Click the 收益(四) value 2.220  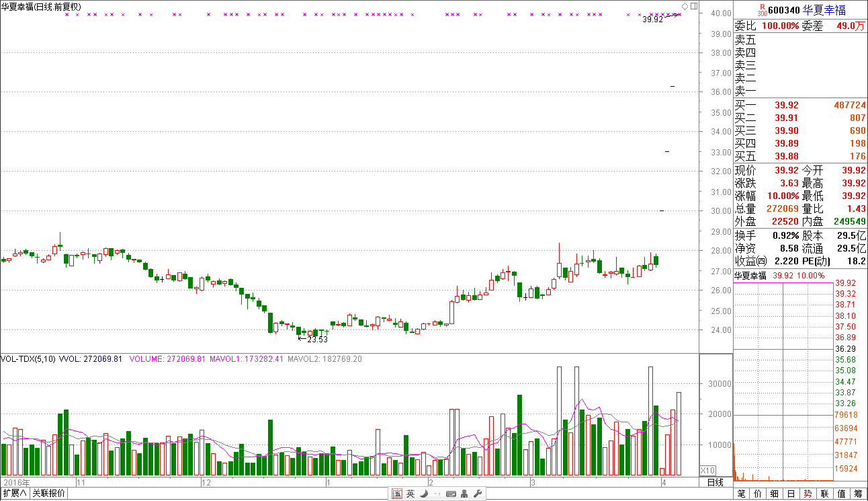pyautogui.click(x=786, y=262)
